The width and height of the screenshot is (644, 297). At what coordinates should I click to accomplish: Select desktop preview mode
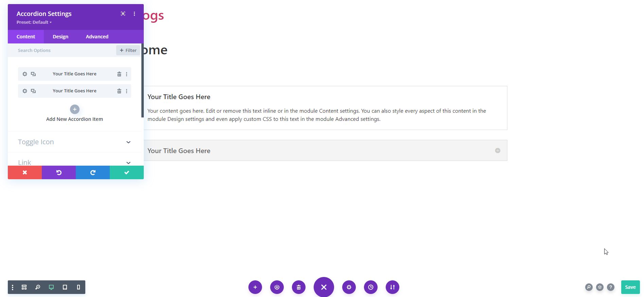click(x=51, y=287)
